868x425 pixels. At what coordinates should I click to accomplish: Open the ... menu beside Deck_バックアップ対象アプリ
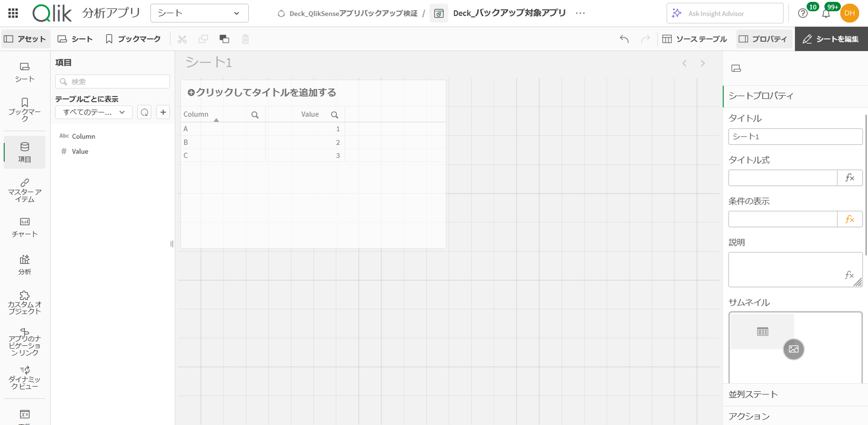(x=580, y=13)
